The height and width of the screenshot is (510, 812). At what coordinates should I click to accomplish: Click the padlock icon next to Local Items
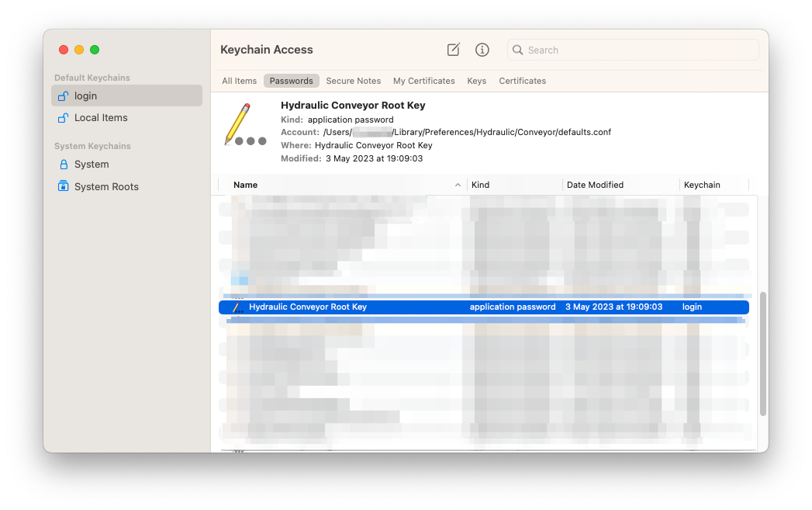64,118
